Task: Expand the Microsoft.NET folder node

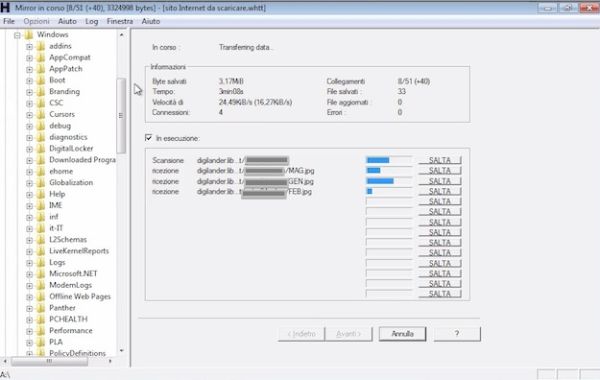Action: click(x=29, y=274)
